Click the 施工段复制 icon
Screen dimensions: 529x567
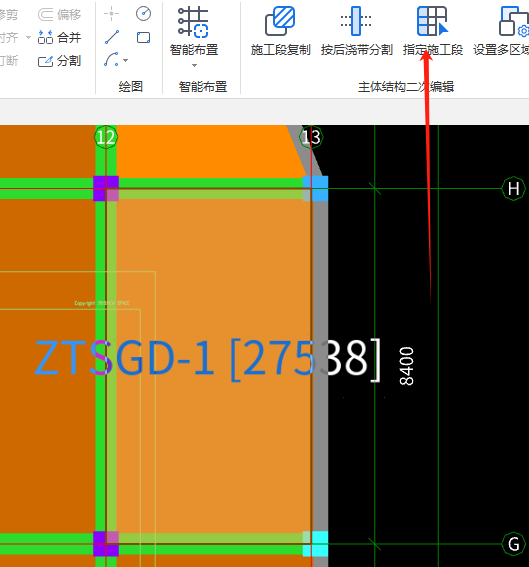[x=280, y=21]
